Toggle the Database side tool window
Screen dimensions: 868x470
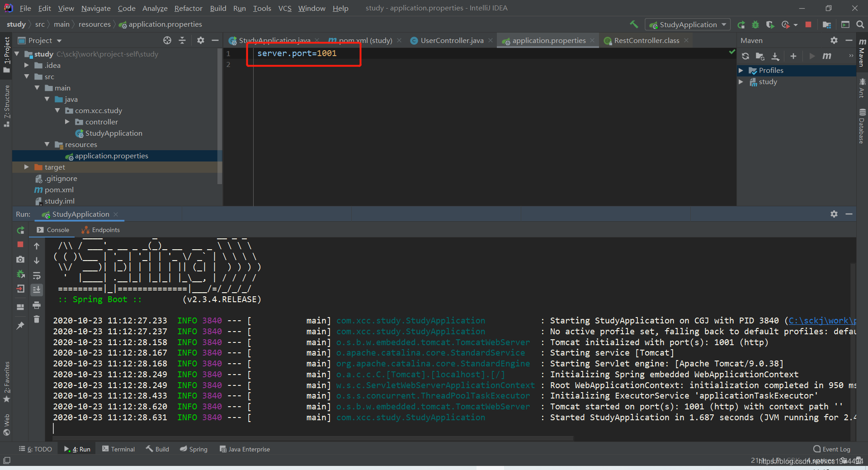pyautogui.click(x=862, y=126)
